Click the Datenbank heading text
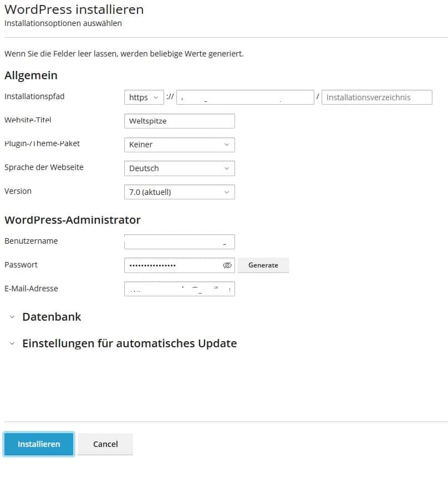The height and width of the screenshot is (504, 448). pyautogui.click(x=52, y=317)
